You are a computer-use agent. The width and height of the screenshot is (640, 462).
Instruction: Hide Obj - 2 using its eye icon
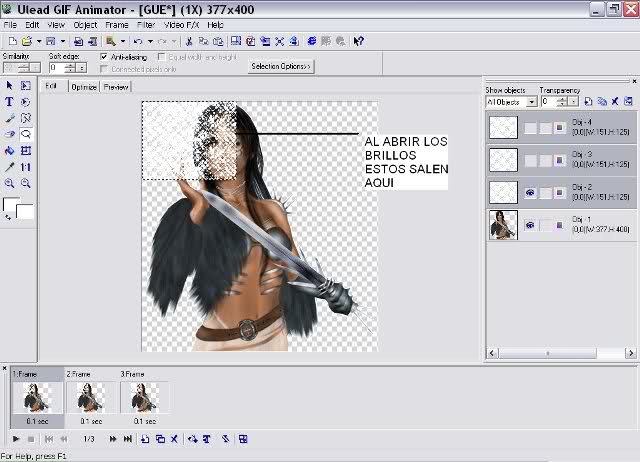[530, 193]
